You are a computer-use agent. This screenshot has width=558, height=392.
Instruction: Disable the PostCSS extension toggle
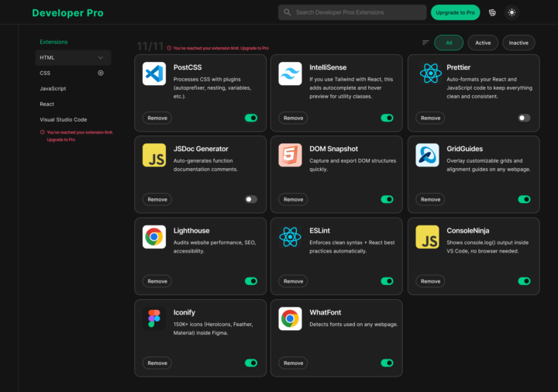(x=251, y=118)
